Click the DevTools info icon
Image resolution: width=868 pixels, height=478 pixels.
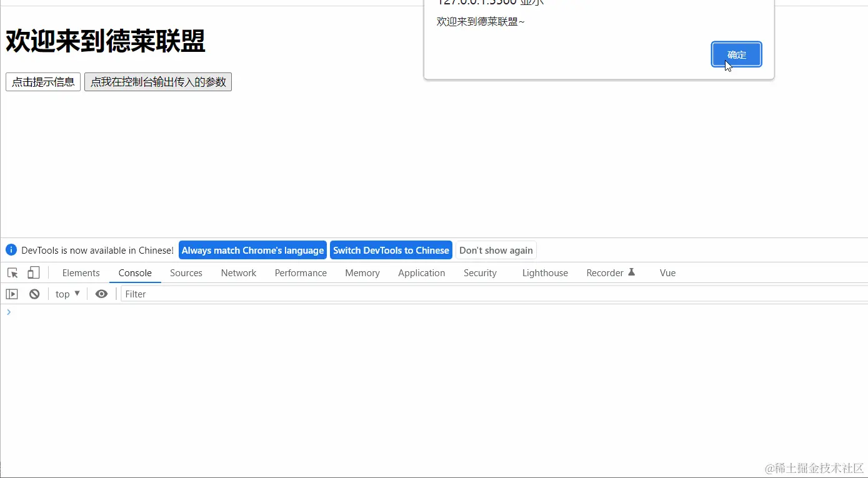coord(11,250)
